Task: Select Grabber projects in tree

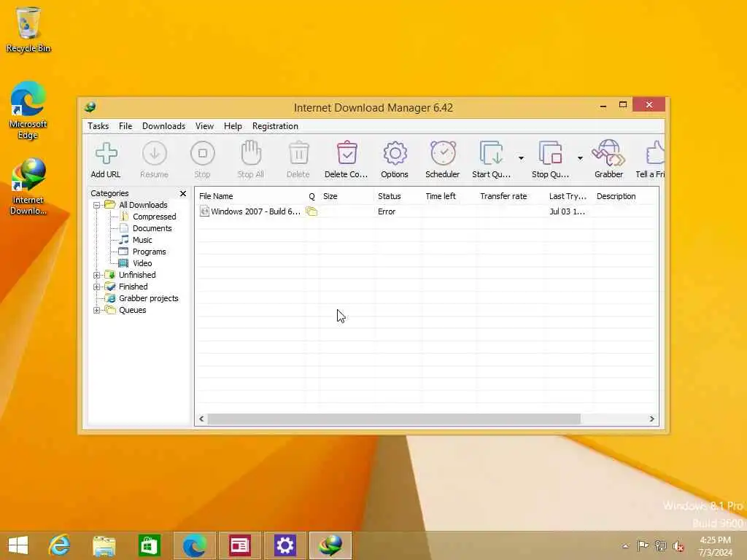Action: tap(149, 298)
